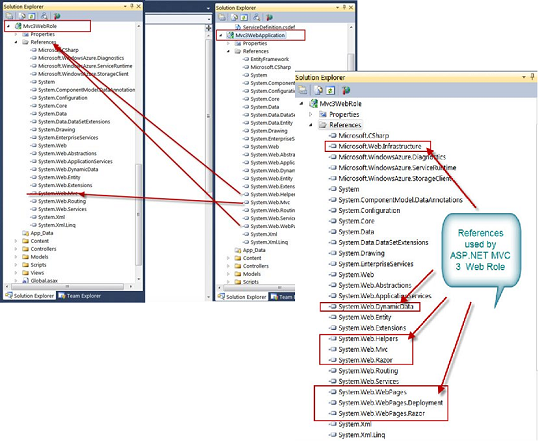Select Solution Explorer tab in middle panel
The height and width of the screenshot is (443, 540).
pos(242,297)
